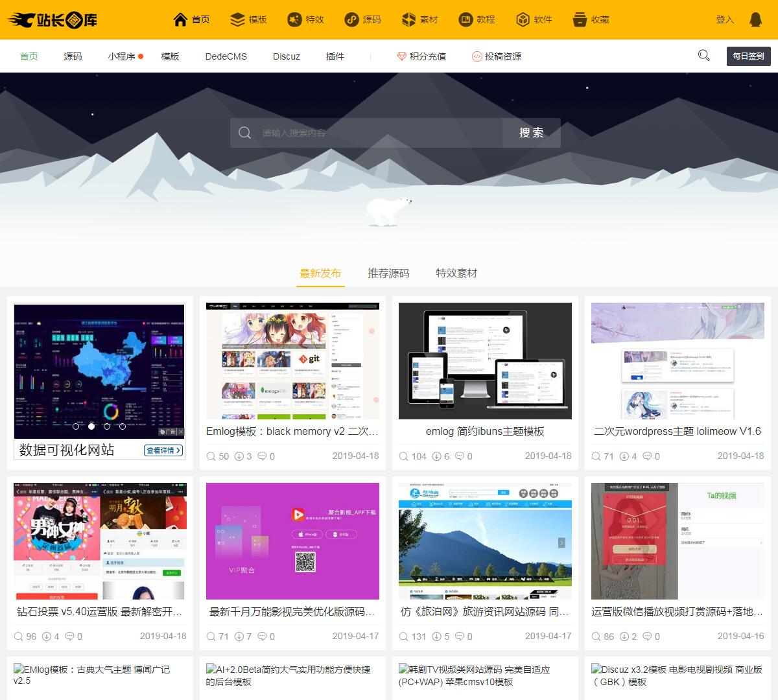This screenshot has width=778, height=700.
Task: Open 钻石投票 v5.40运营版 card thumbnail
Action: (x=100, y=541)
